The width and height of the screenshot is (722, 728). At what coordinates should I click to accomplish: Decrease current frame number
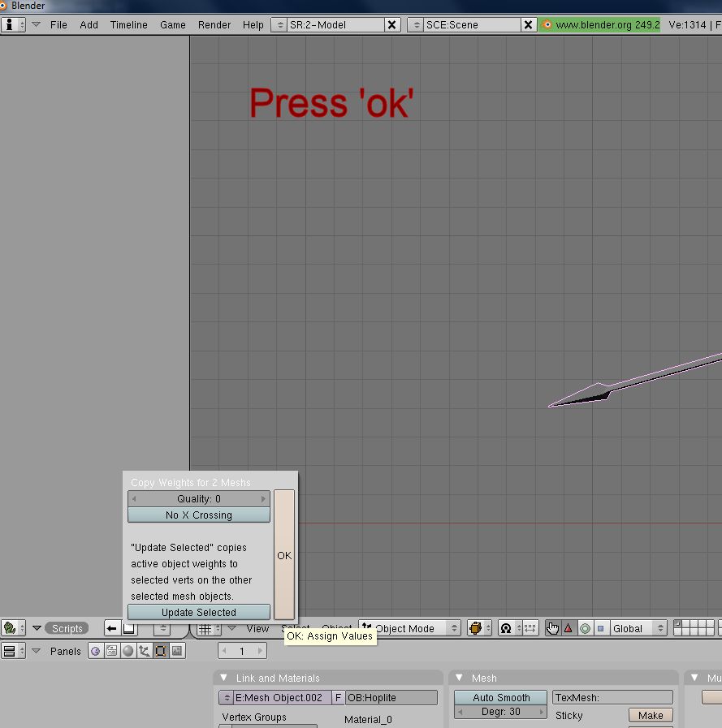224,651
